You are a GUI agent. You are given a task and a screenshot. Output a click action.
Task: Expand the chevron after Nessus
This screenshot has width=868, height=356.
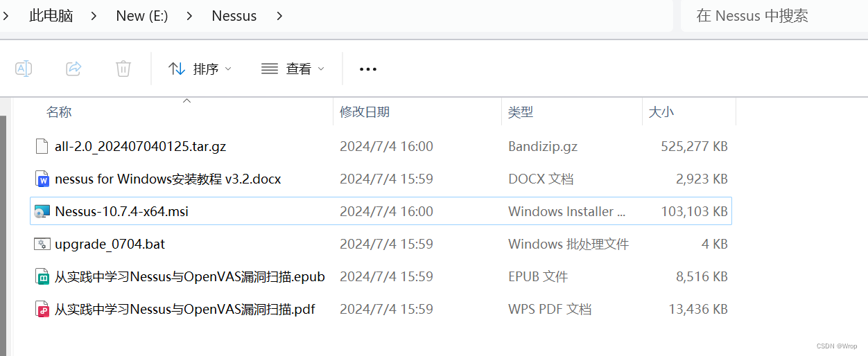coord(279,16)
